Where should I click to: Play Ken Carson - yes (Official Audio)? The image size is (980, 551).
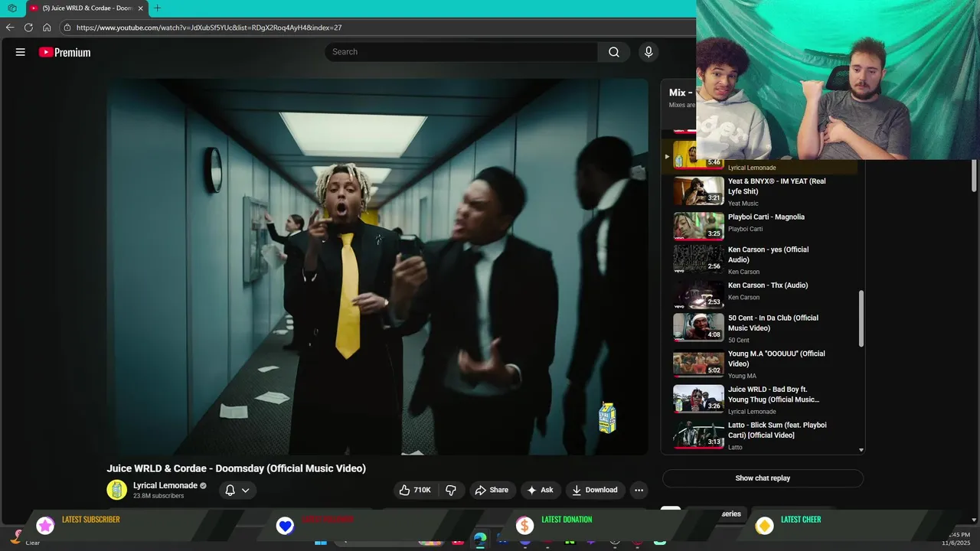(768, 255)
